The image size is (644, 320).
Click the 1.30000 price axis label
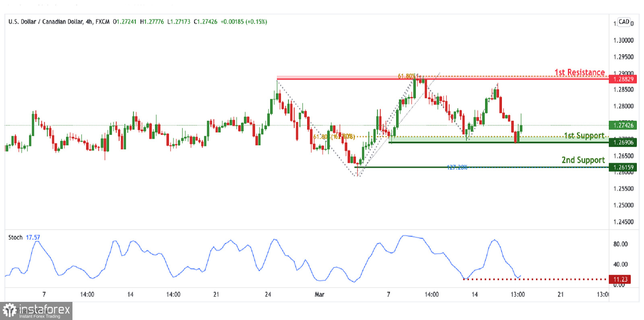click(623, 40)
